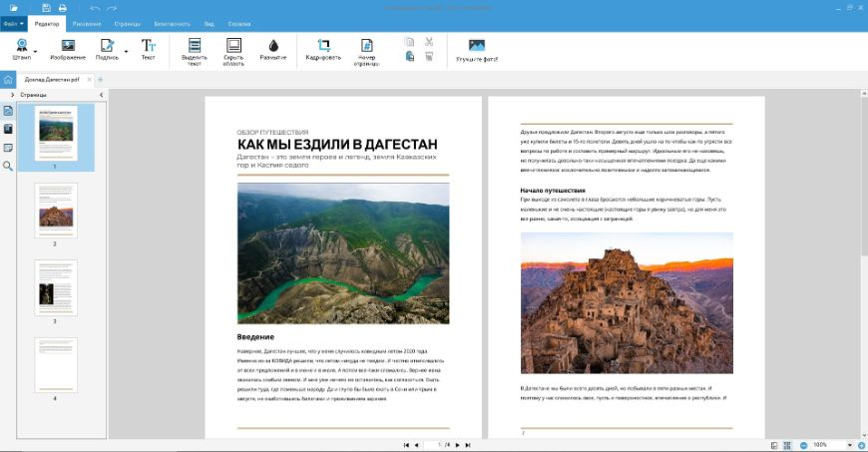This screenshot has height=452, width=868.
Task: Save the document using the floppy disk icon
Action: click(x=47, y=8)
